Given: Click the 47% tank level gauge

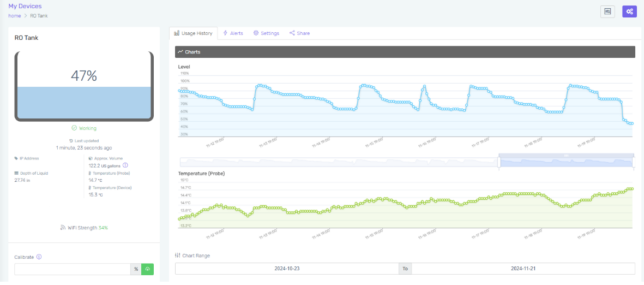Looking at the screenshot, I should [84, 86].
